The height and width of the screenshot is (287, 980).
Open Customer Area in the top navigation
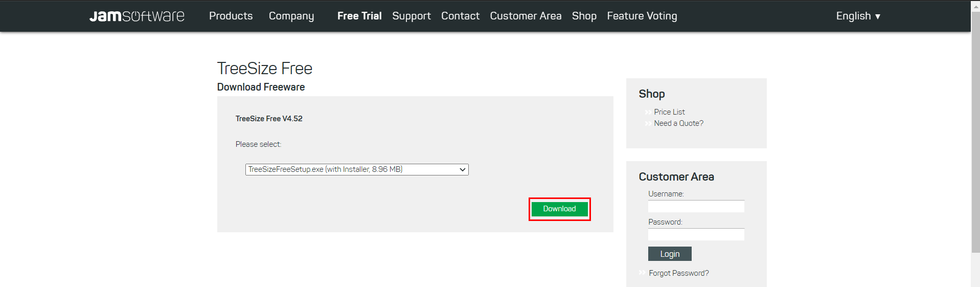coord(526,16)
